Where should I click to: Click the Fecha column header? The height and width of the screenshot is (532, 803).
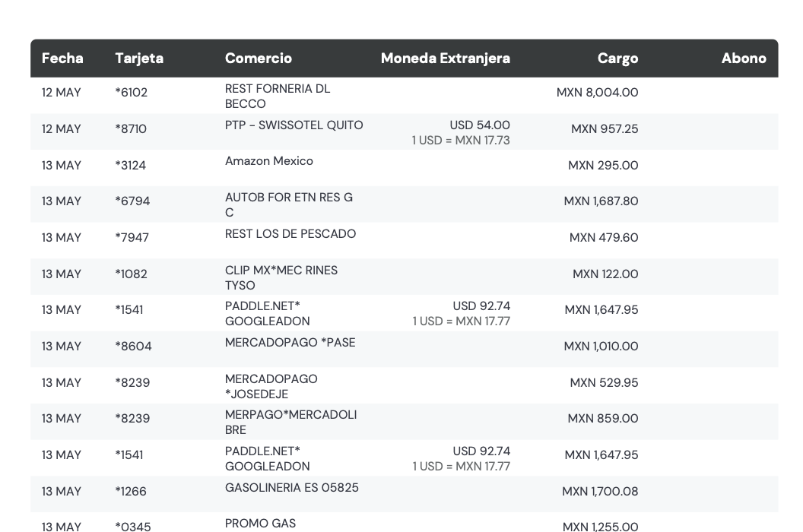62,59
